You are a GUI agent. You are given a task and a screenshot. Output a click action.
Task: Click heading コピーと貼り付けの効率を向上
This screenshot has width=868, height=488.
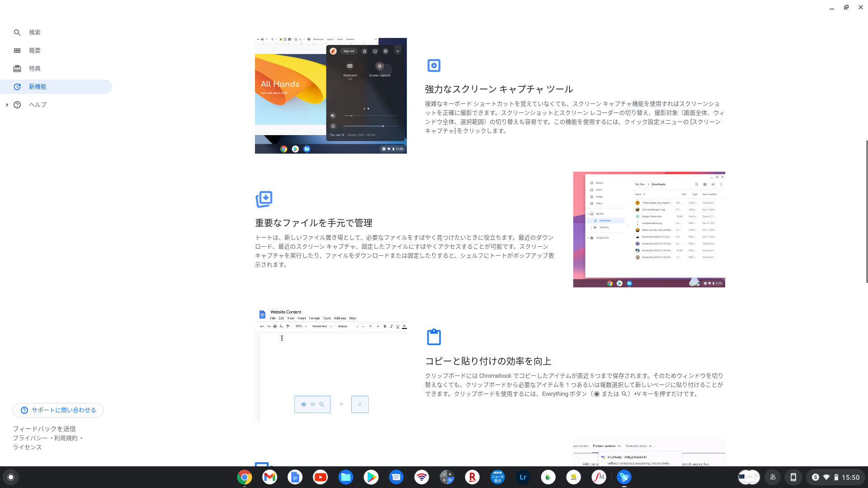(488, 361)
